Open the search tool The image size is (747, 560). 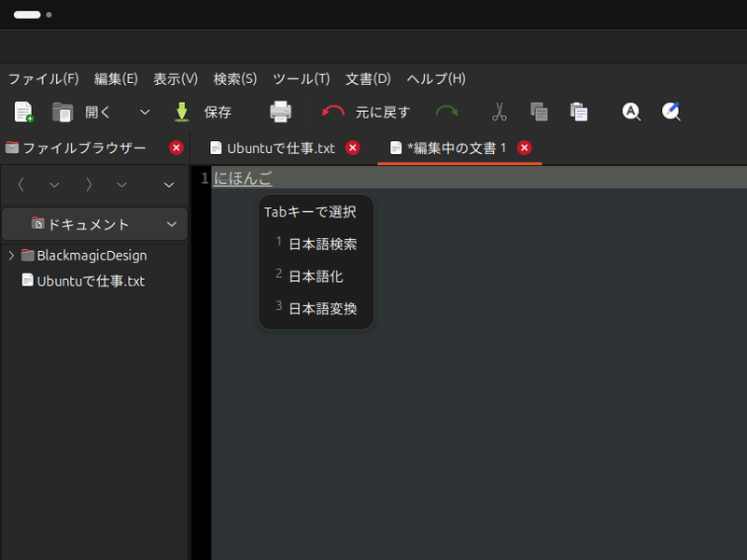pyautogui.click(x=630, y=112)
